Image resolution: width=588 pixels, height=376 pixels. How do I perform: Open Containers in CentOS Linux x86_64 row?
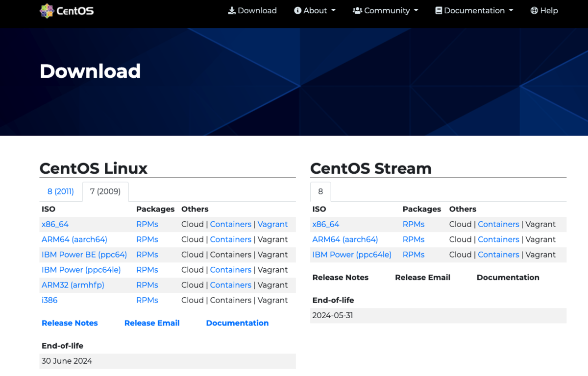[x=231, y=224]
